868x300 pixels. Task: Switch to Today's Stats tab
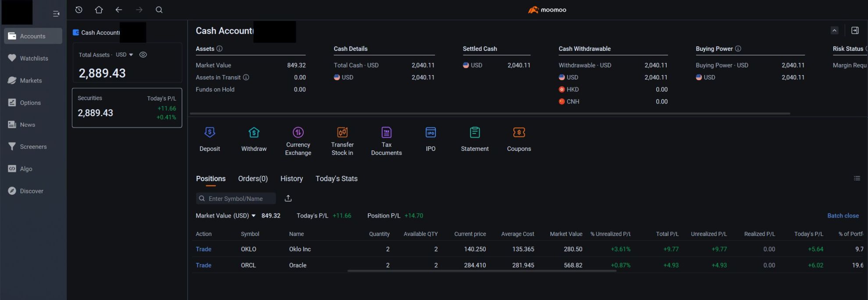337,179
